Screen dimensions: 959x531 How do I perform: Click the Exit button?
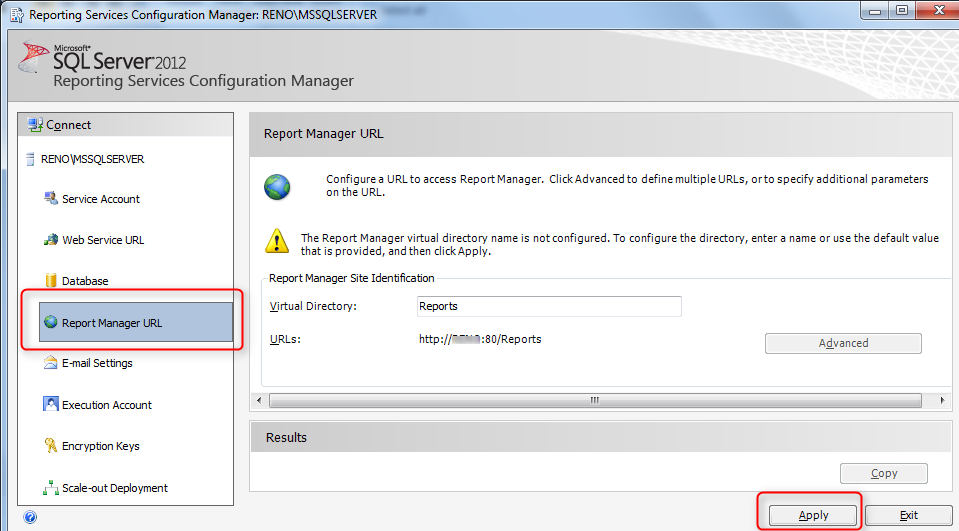[908, 515]
